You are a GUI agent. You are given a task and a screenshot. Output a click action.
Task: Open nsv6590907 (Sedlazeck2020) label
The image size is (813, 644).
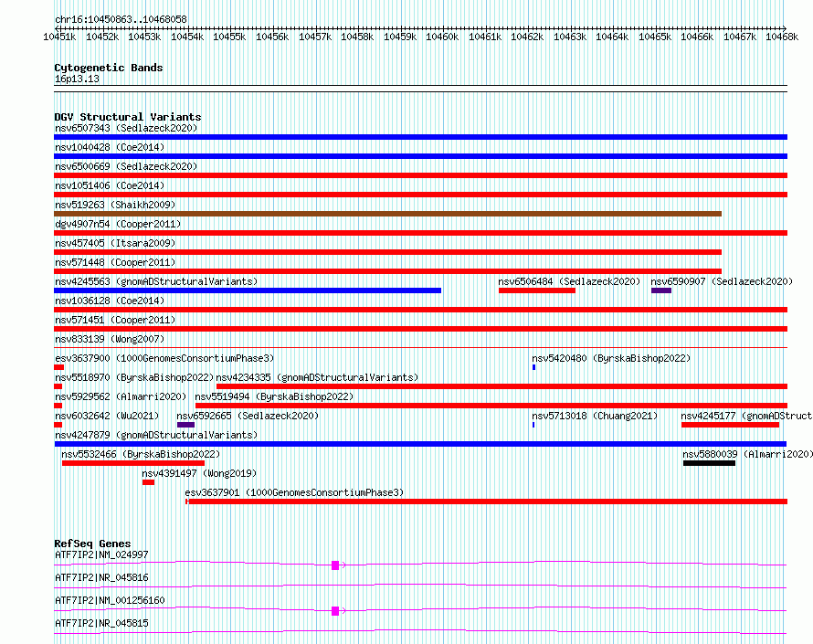tap(722, 281)
